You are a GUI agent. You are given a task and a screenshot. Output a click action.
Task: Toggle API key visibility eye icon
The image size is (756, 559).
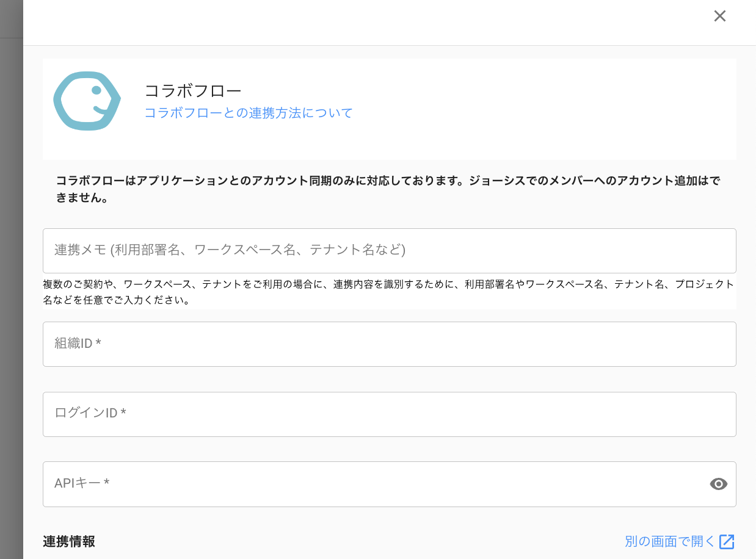coord(718,484)
